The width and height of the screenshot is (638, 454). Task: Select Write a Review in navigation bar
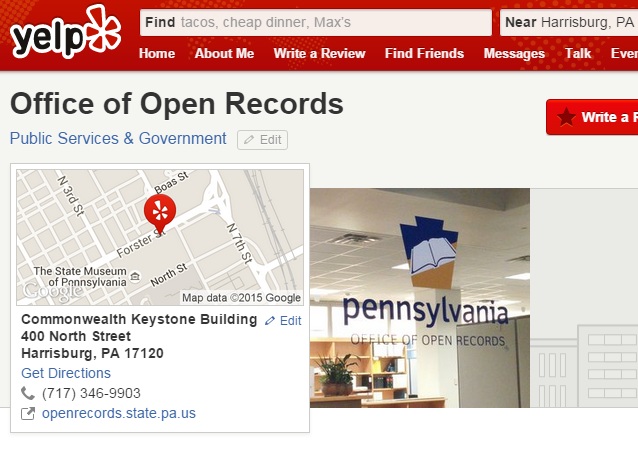coord(319,53)
